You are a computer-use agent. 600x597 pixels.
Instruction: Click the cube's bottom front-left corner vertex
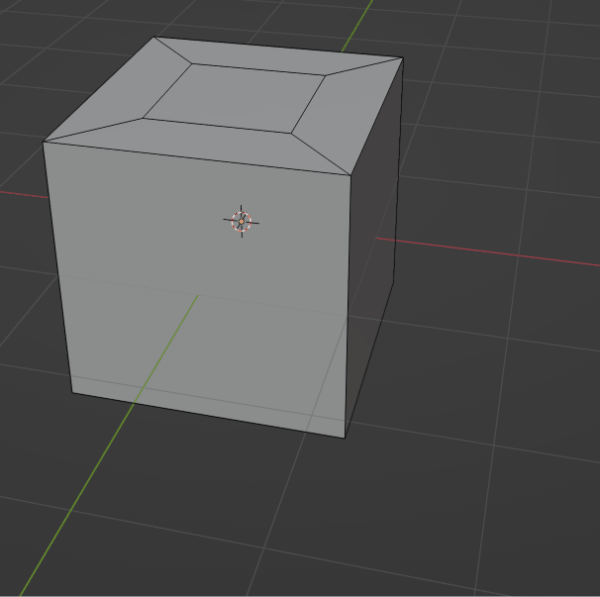pos(71,393)
